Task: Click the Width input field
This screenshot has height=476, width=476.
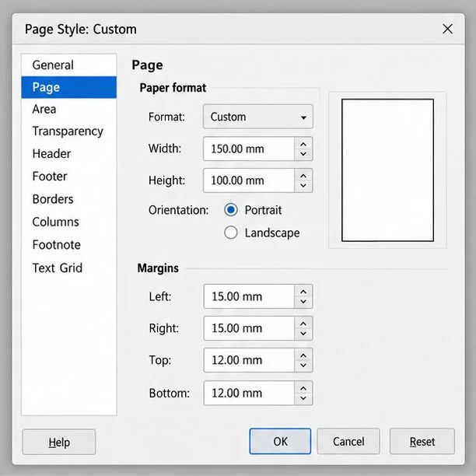Action: click(x=249, y=149)
